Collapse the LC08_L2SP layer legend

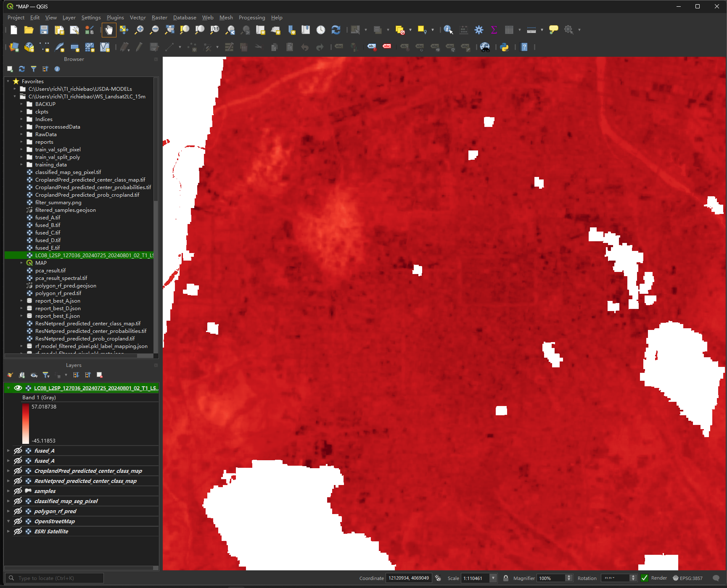coord(8,388)
